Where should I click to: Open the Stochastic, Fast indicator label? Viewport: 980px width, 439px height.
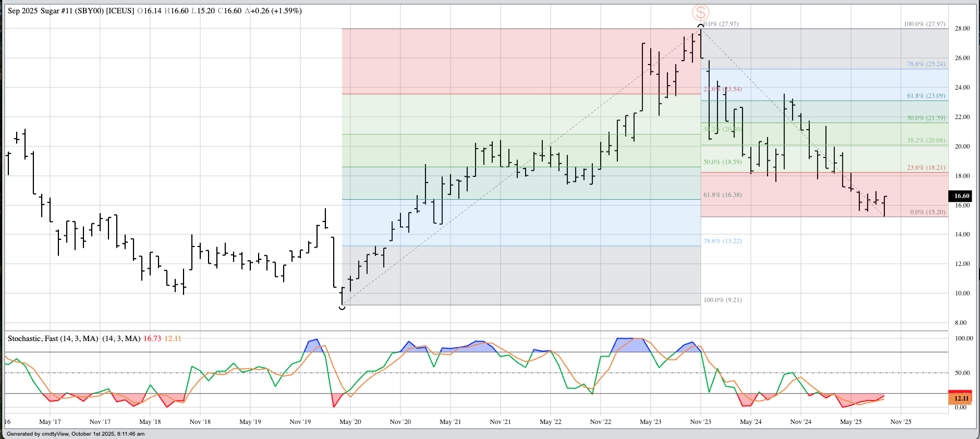[53, 338]
